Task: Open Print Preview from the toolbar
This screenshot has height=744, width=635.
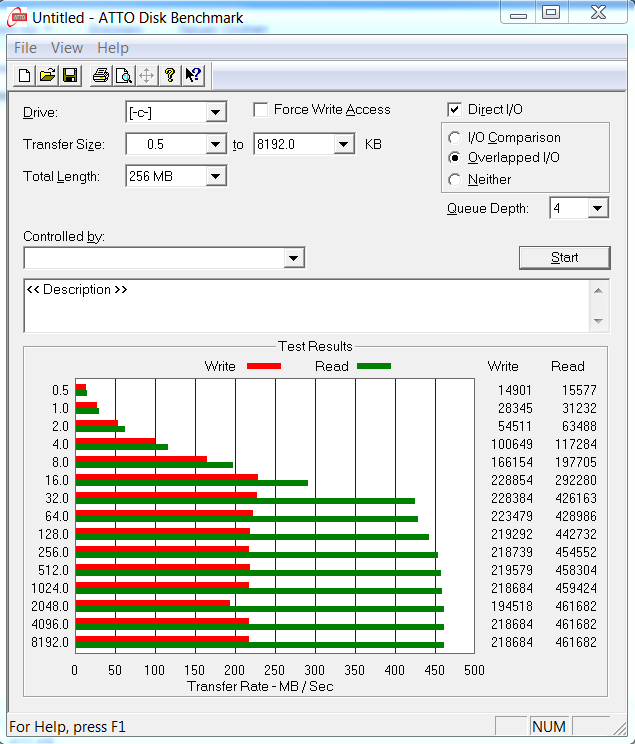Action: click(x=124, y=76)
